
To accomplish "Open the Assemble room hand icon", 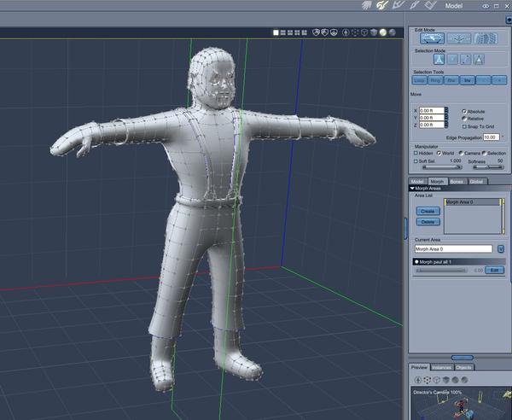I will pyautogui.click(x=367, y=5).
